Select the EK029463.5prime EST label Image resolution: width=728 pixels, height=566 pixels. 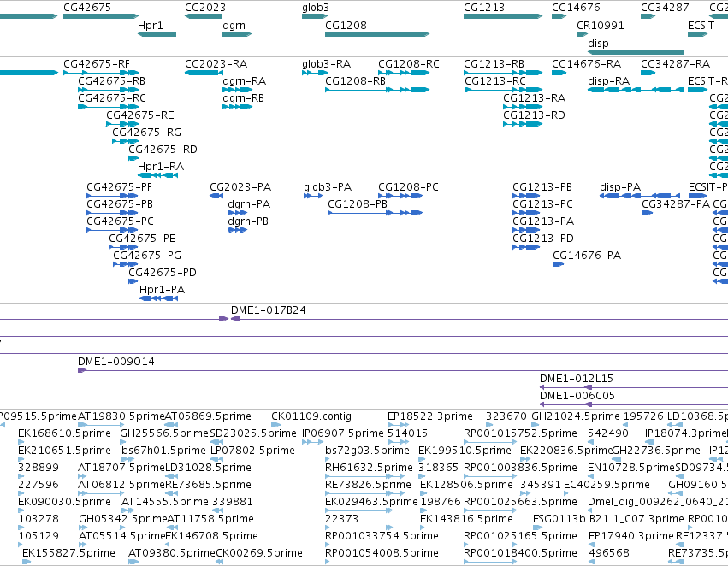point(371,502)
